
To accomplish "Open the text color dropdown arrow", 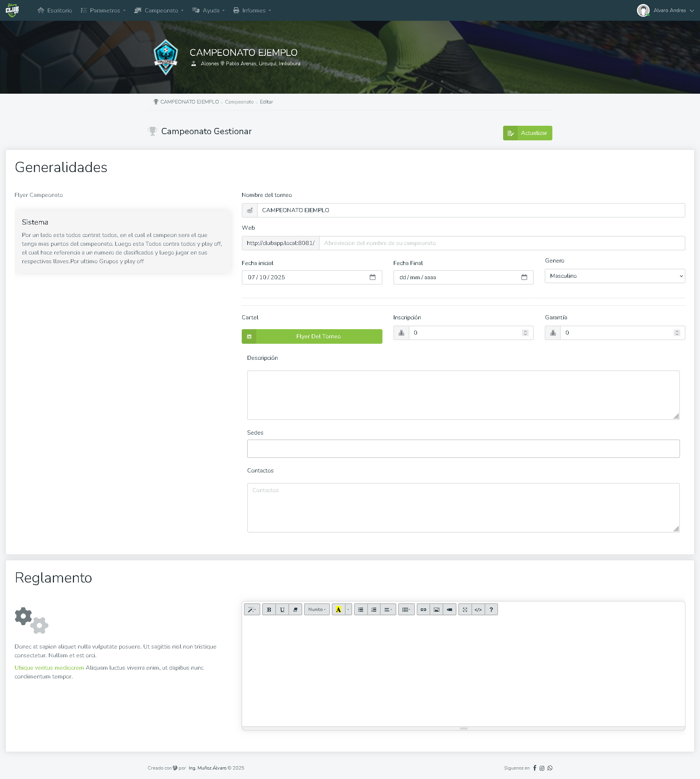I will (348, 609).
